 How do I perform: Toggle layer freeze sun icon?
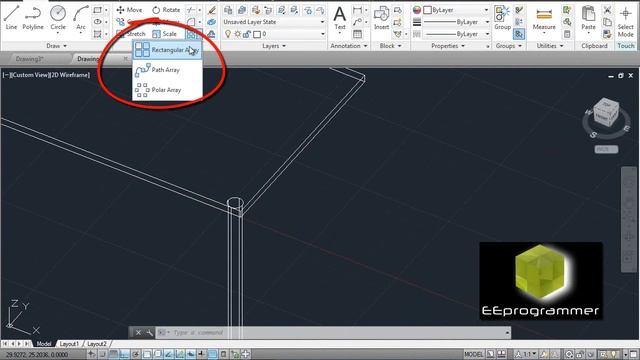(237, 34)
